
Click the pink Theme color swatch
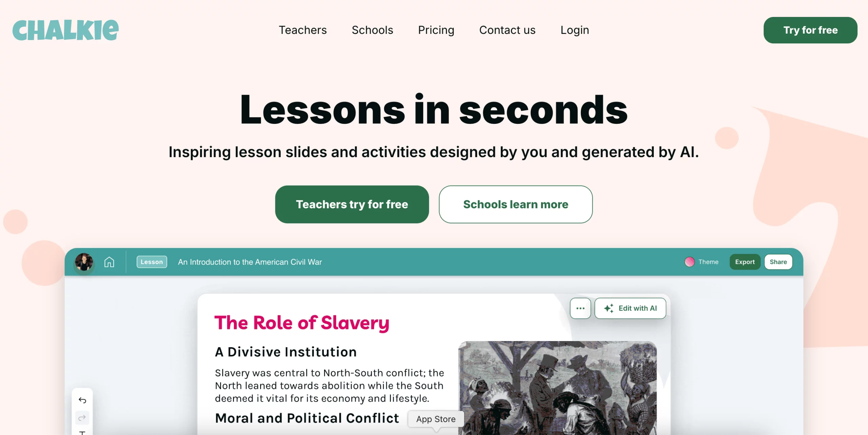tap(689, 262)
